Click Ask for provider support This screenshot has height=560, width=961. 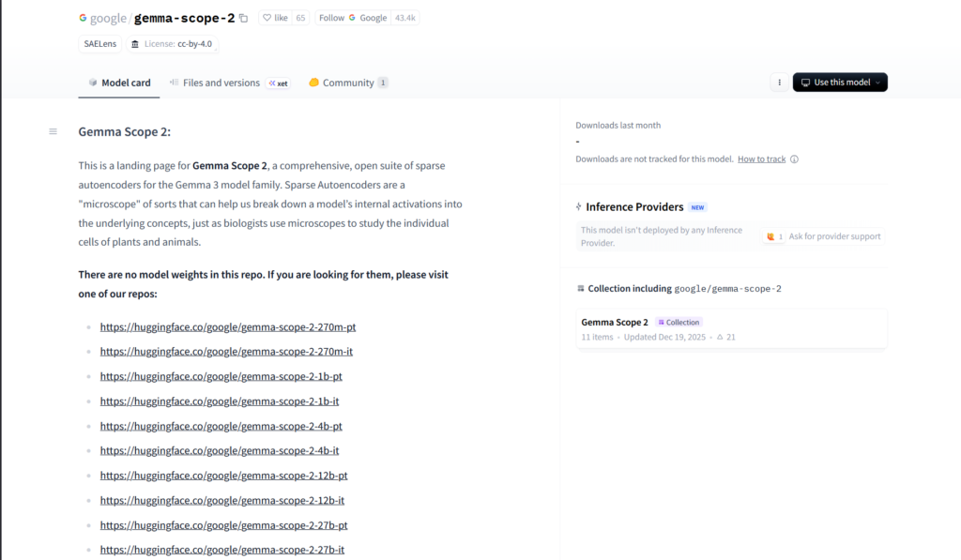point(834,236)
